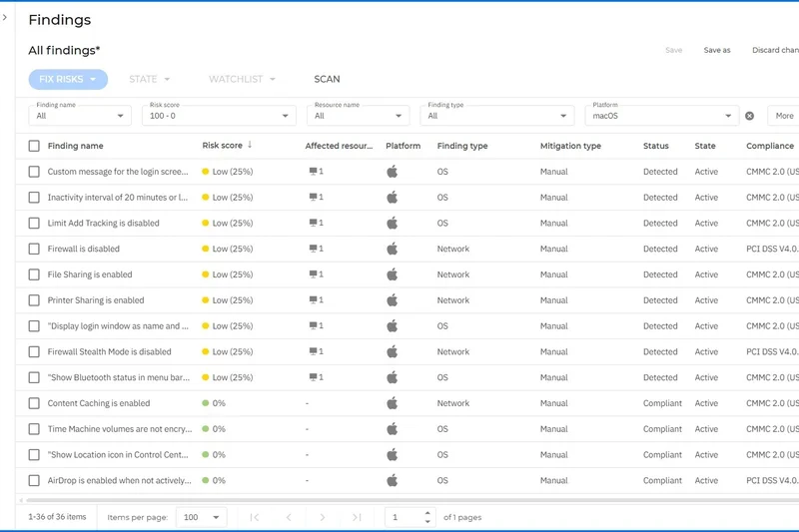Open the Risk score filter dropdown
The width and height of the screenshot is (799, 532).
pyautogui.click(x=219, y=116)
